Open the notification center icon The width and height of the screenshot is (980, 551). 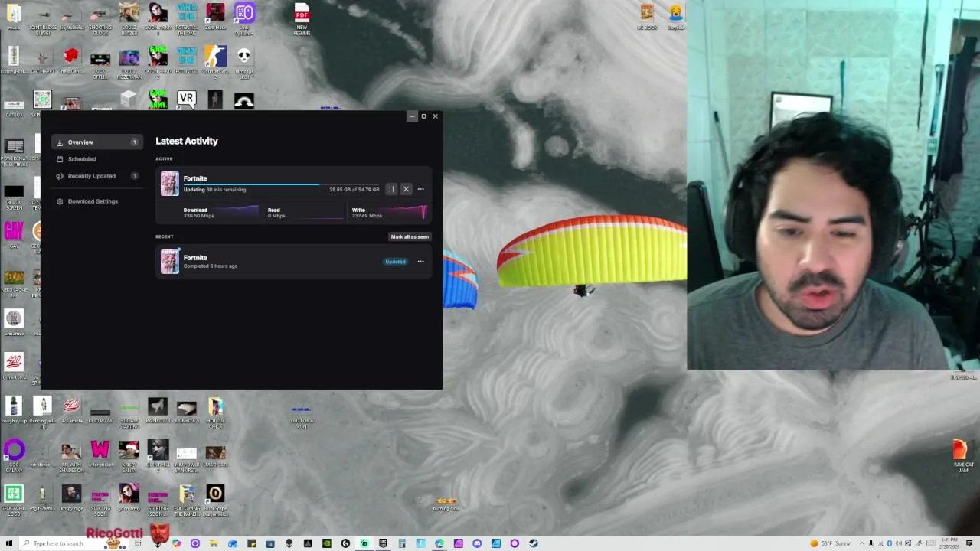click(x=969, y=543)
